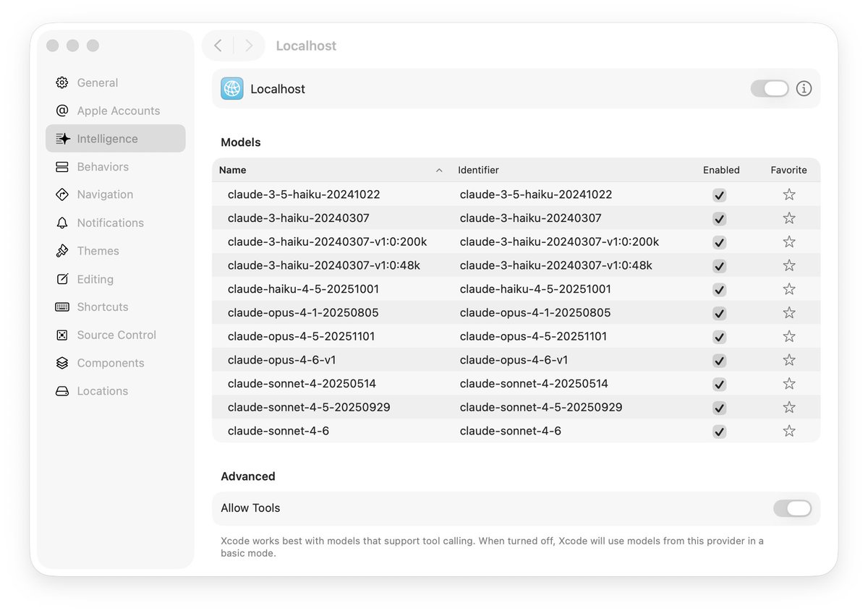The width and height of the screenshot is (868, 613).
Task: Select the claude-opus-4-1-20250805 identifier cell
Action: [x=535, y=313]
